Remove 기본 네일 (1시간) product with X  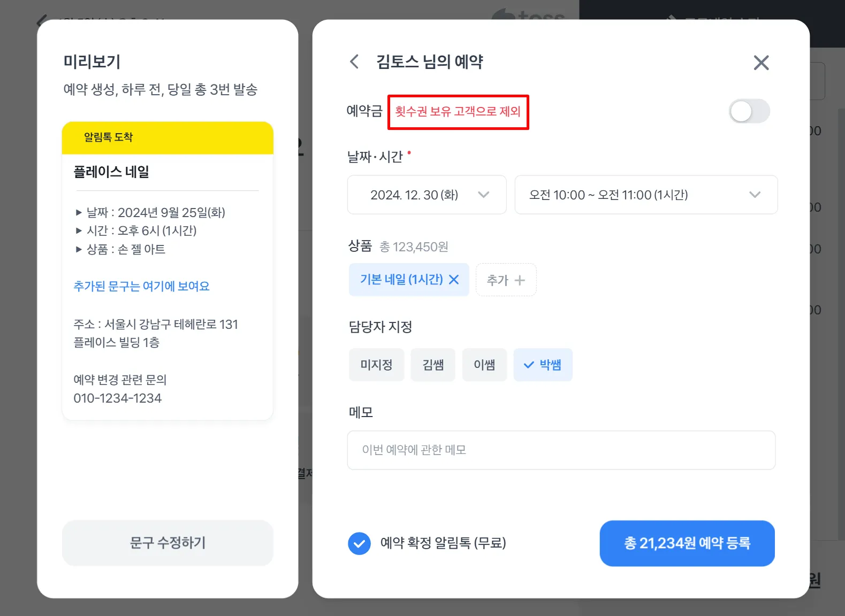454,280
